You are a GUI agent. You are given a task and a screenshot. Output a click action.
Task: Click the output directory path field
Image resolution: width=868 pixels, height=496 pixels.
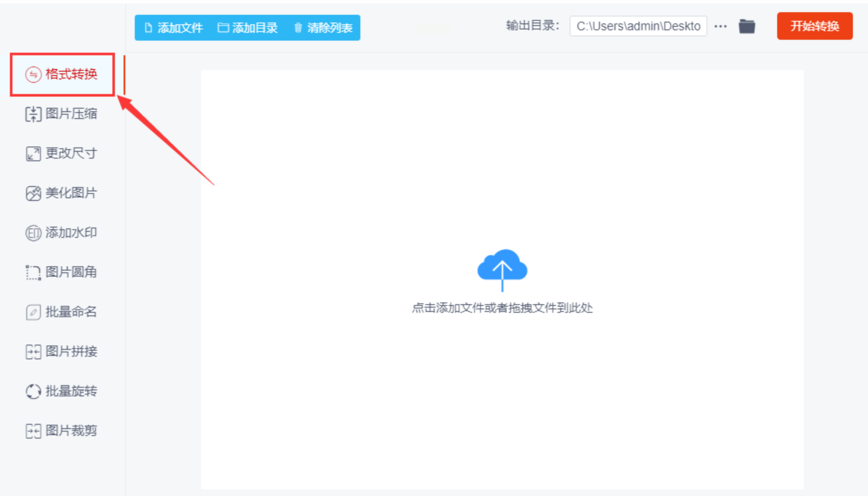(638, 26)
